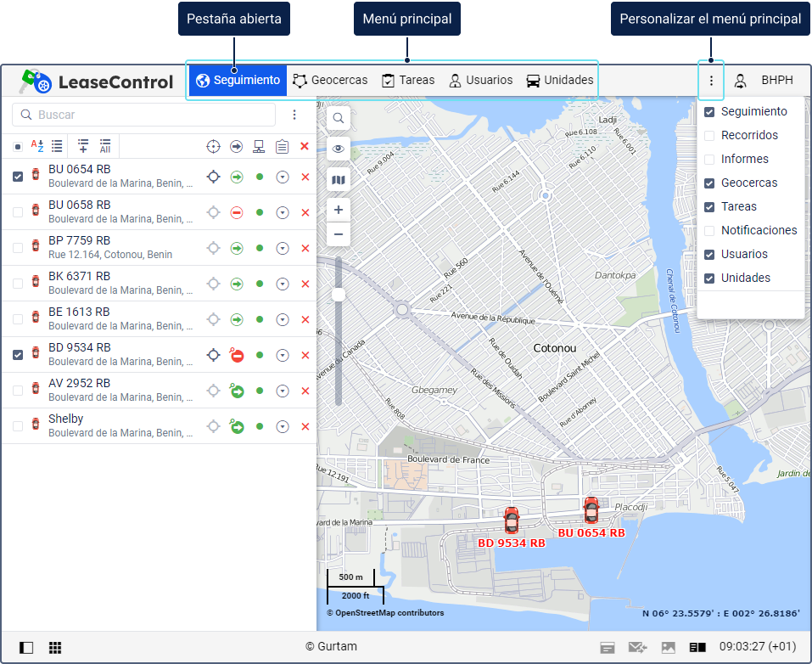The image size is (812, 664).
Task: Uncheck the BD 9534 RB unit checkbox
Action: click(x=18, y=355)
